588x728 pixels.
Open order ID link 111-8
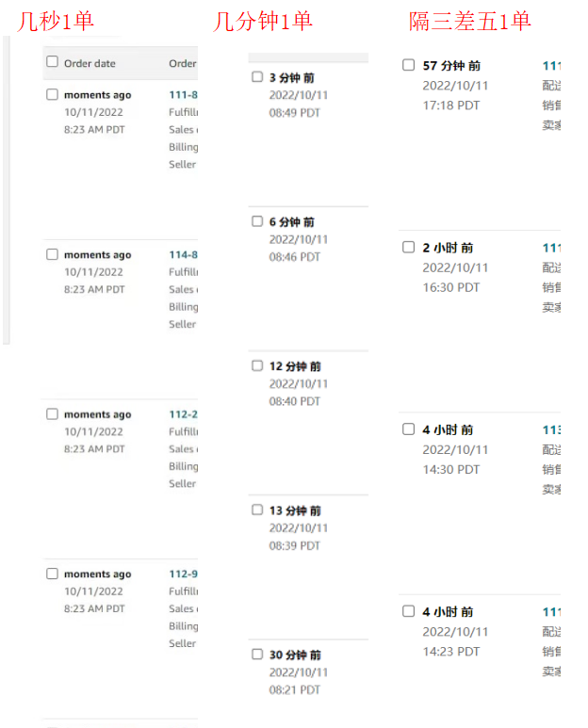point(184,95)
